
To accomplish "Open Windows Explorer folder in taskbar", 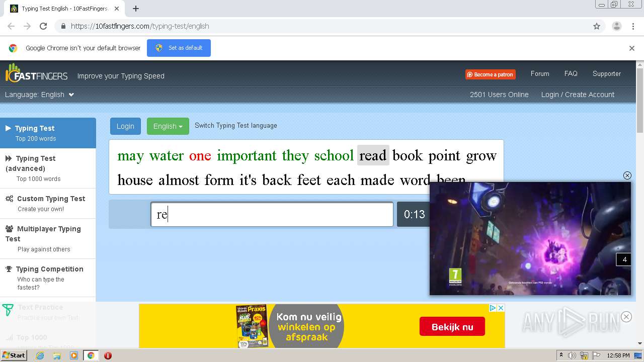I will click(x=57, y=355).
